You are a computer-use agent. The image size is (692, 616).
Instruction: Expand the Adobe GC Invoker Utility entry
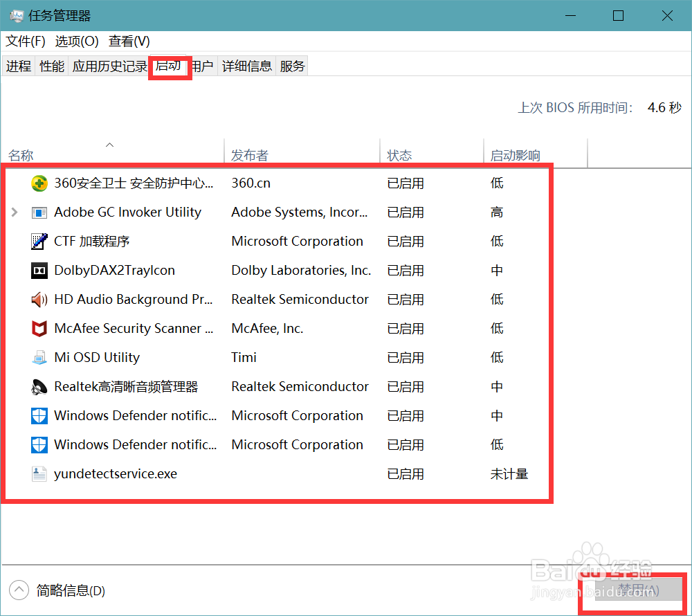[x=15, y=212]
